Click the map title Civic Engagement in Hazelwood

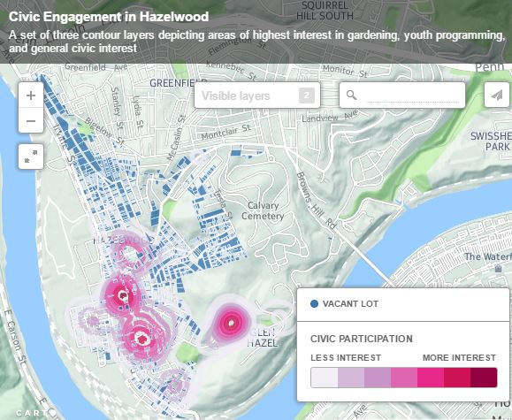point(109,16)
